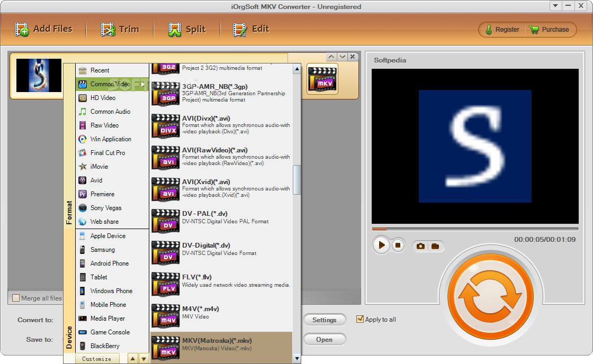593x364 pixels.
Task: Toggle the Apply to all checkbox
Action: [x=360, y=319]
